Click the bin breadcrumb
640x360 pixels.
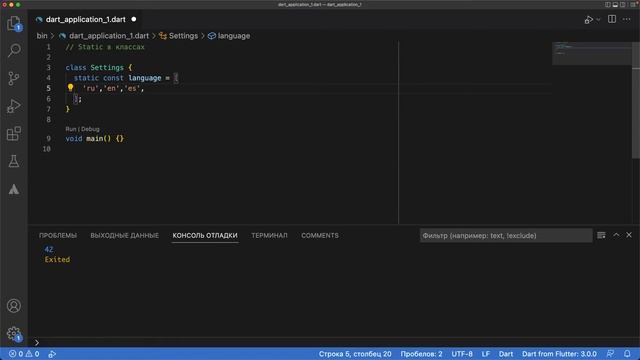tap(42, 36)
